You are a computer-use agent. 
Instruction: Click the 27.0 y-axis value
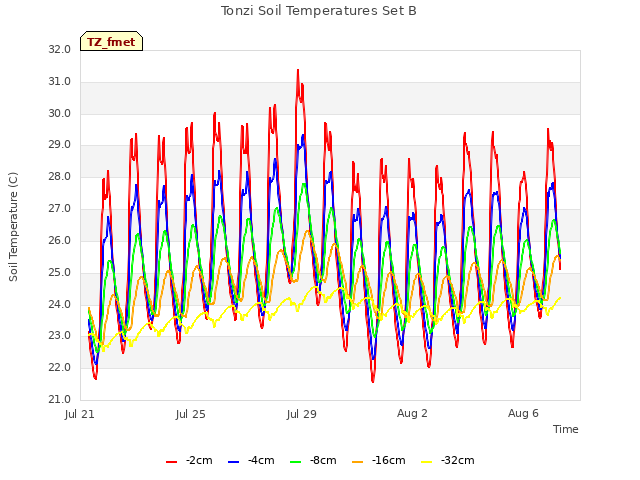[60, 208]
